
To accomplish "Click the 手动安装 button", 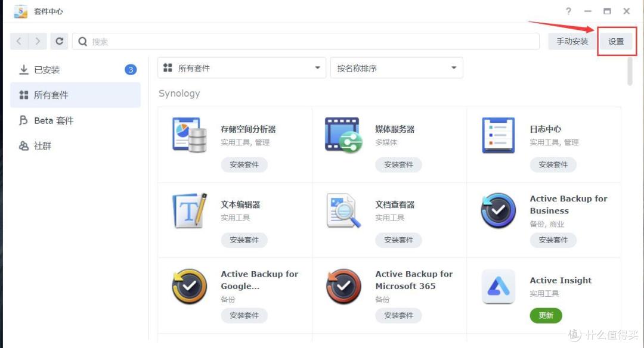I will click(572, 42).
